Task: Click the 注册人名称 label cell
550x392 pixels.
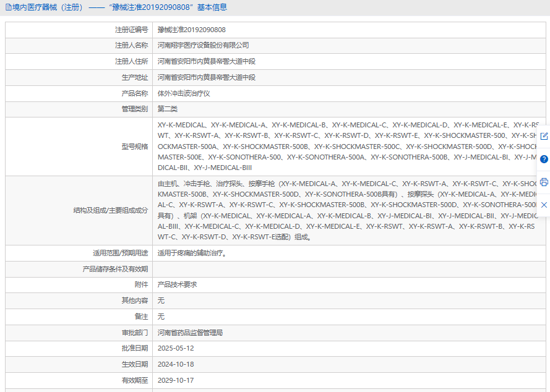Action: [79, 45]
